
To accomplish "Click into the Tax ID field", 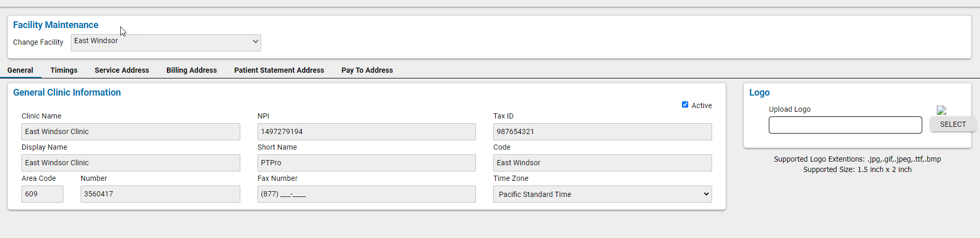I will click(602, 132).
